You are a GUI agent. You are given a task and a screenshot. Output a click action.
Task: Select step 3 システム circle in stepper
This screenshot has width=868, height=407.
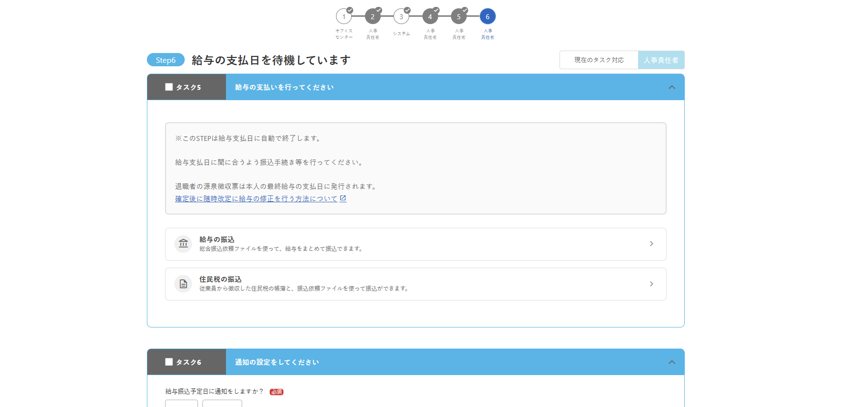[401, 17]
